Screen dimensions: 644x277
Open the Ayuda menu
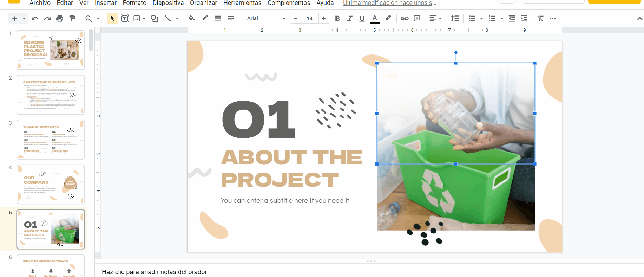325,3
